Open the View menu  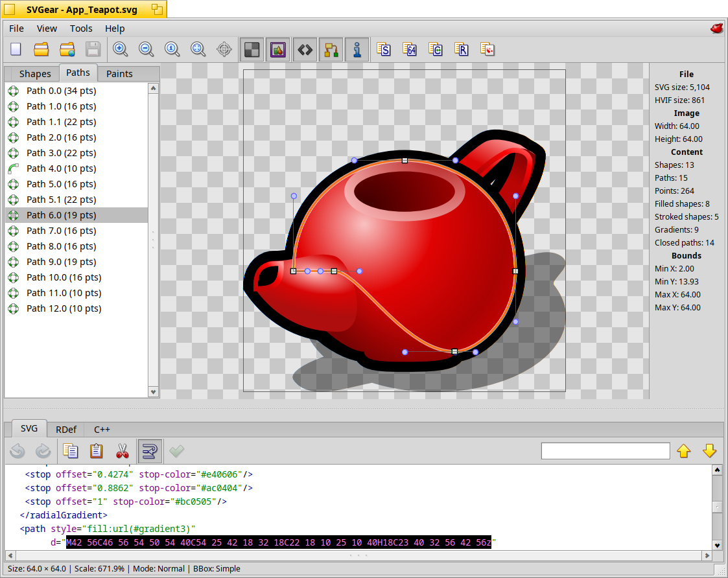click(x=47, y=29)
